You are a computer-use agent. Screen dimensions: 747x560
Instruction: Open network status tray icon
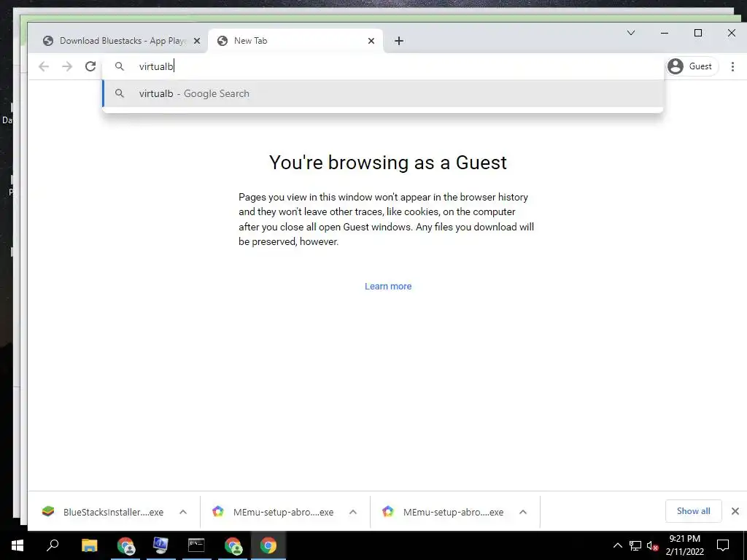(635, 545)
